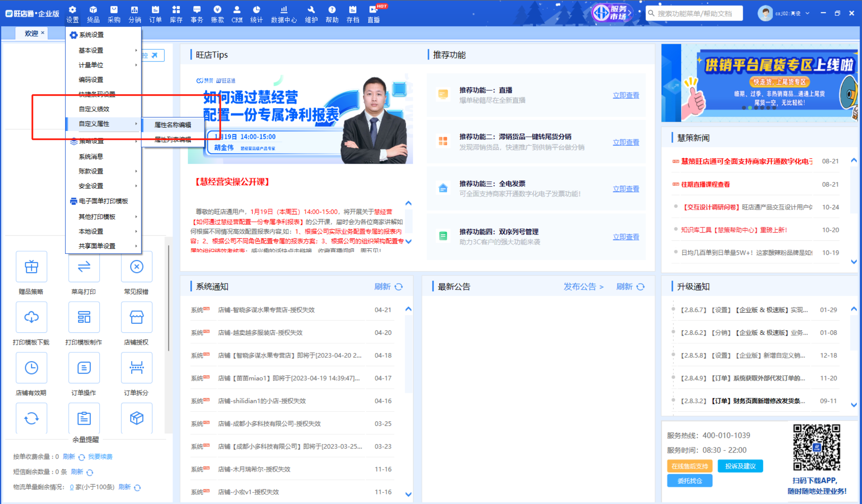Expand the 自定义属性 submenu
Screen dimensions: 862x504
click(x=103, y=124)
